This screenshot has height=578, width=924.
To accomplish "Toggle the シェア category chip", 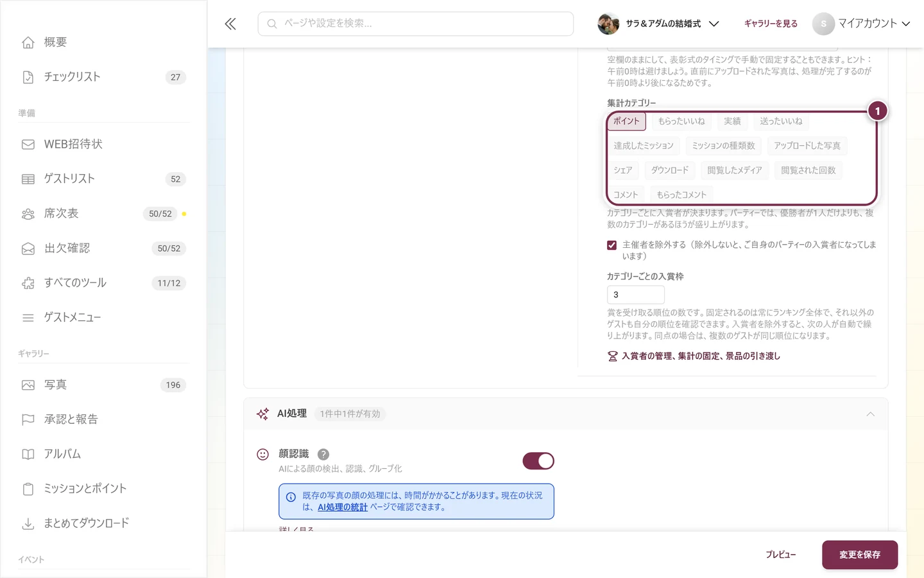I will [x=623, y=170].
